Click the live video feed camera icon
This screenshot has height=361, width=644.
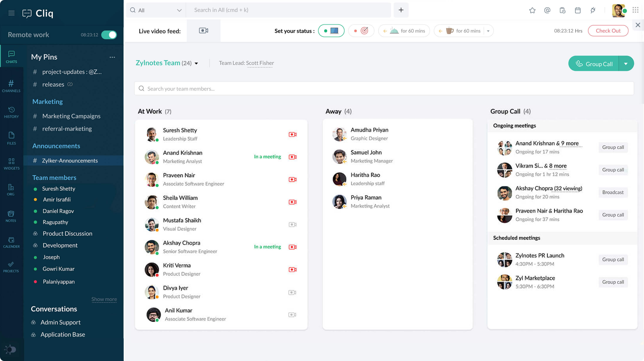[x=204, y=30]
